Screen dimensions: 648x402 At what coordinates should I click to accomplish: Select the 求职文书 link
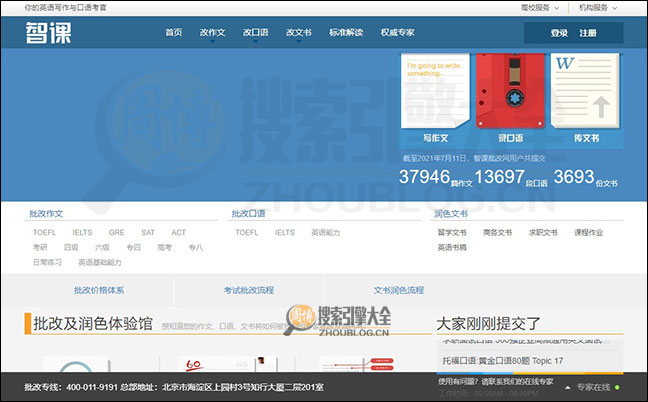[543, 233]
